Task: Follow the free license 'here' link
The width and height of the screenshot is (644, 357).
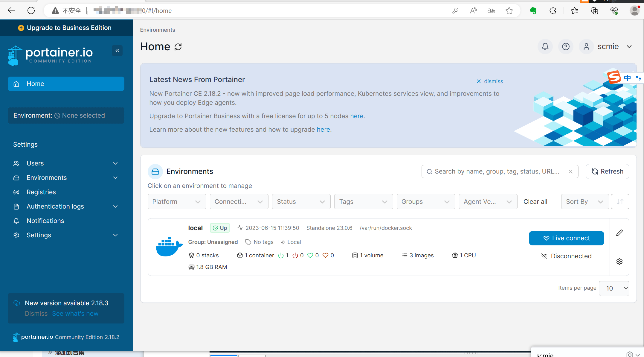Action: (357, 116)
